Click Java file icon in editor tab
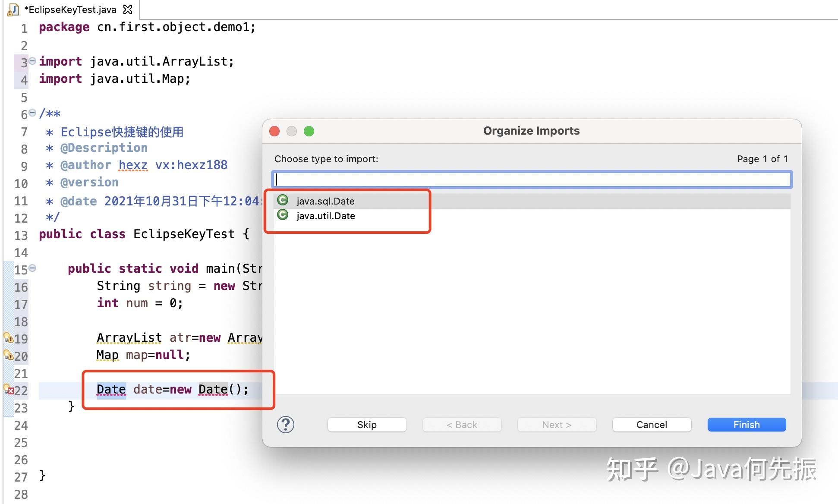838x504 pixels. tap(13, 9)
